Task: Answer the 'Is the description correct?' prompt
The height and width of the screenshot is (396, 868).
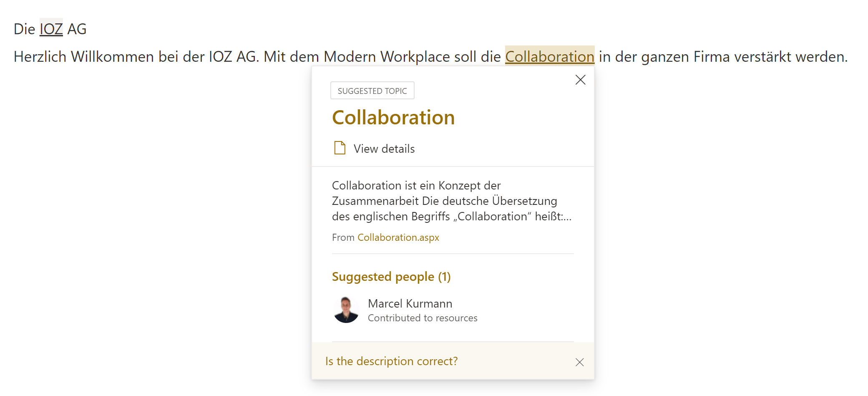Action: tap(391, 361)
